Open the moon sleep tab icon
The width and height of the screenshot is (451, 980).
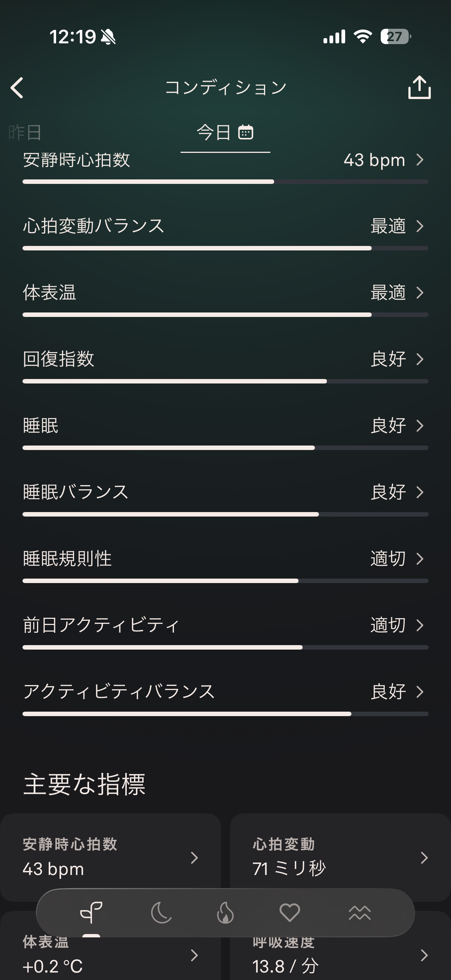161,912
